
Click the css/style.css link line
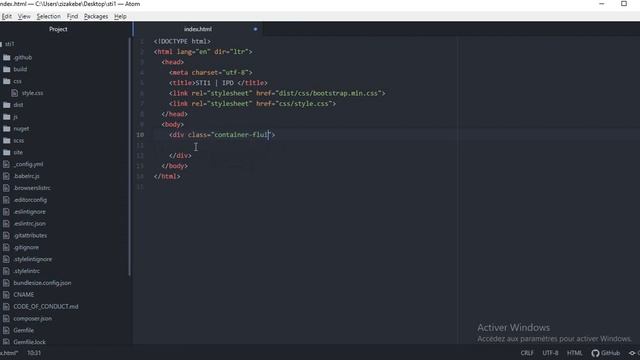(253, 104)
